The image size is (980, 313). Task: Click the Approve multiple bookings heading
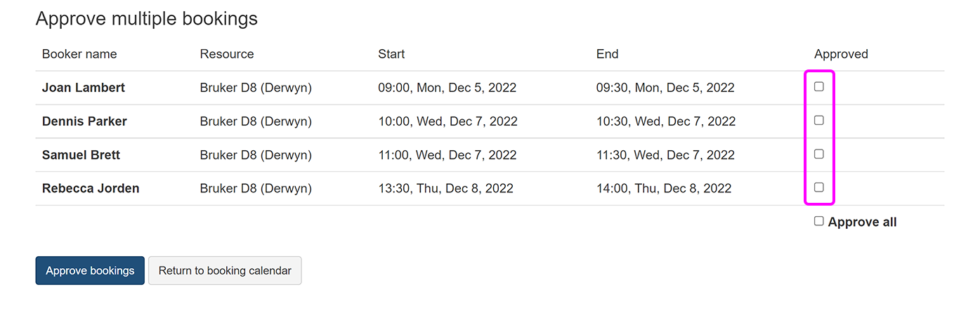click(147, 19)
